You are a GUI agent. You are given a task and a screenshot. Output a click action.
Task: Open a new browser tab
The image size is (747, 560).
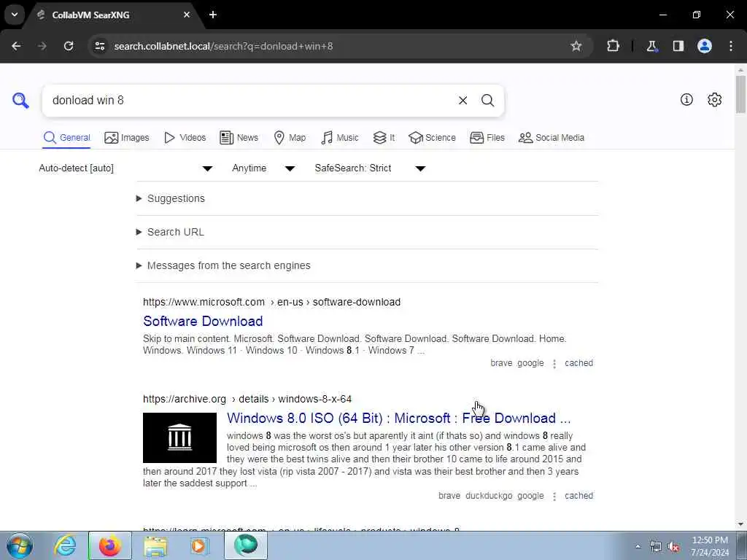(213, 15)
